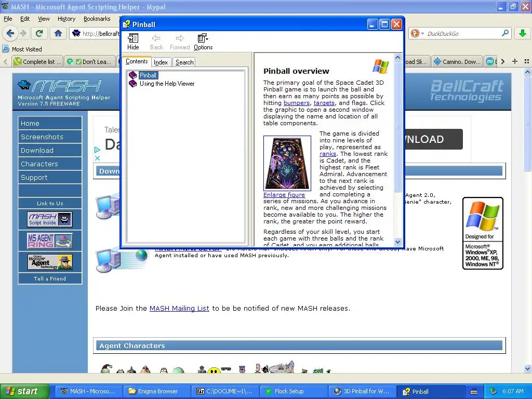Click the greyed Forward button in help toolbar
The image size is (532, 399).
point(179,42)
